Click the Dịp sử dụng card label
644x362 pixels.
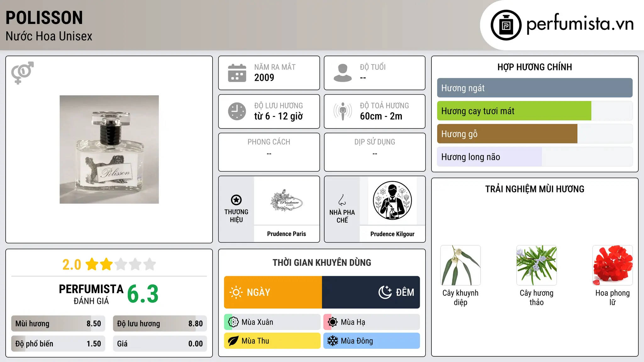(x=375, y=142)
